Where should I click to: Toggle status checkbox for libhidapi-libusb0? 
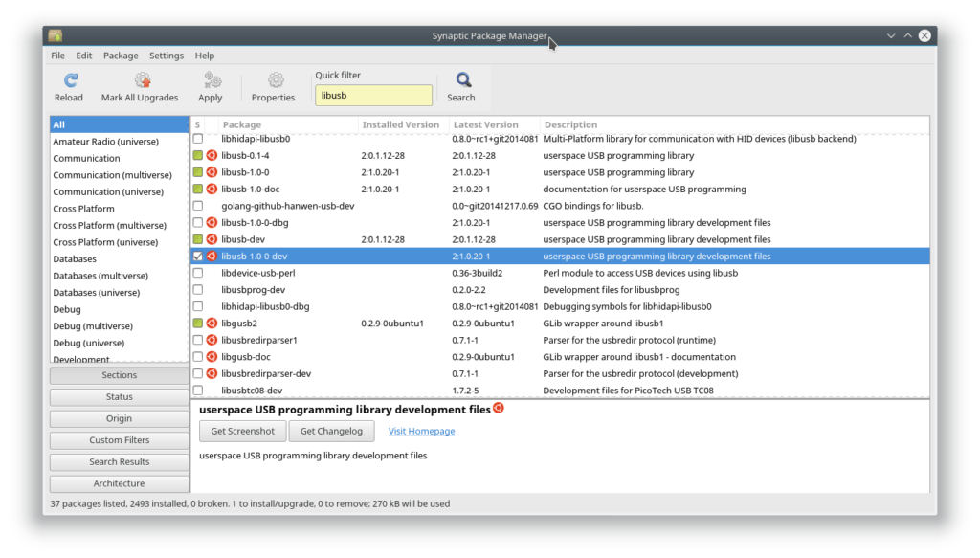198,139
